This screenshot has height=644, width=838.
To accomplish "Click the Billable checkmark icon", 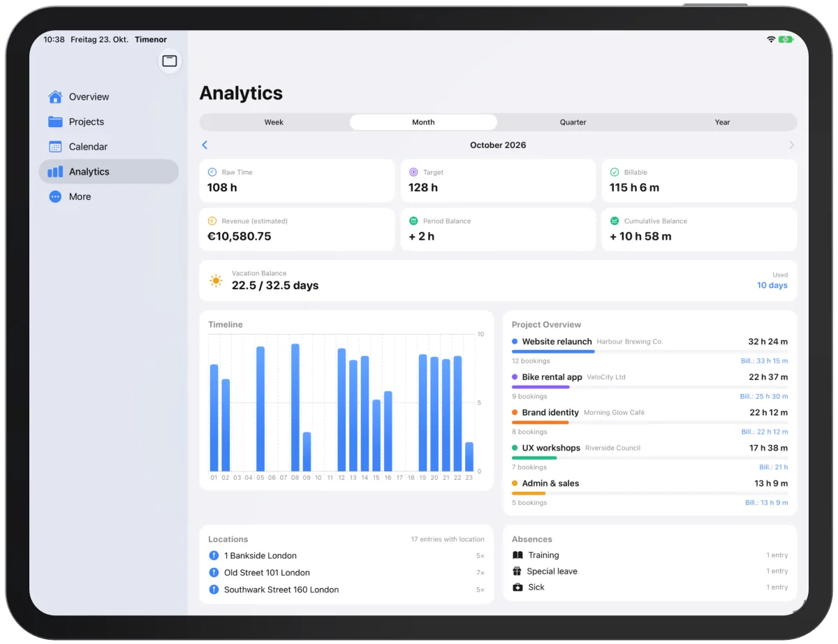I will (x=615, y=172).
